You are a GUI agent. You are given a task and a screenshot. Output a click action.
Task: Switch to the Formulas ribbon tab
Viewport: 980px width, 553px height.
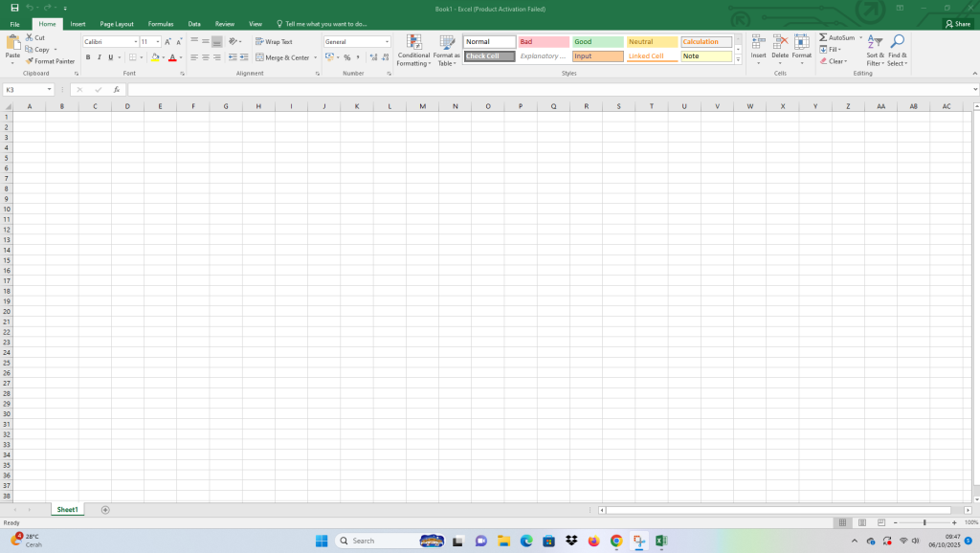[x=160, y=23]
